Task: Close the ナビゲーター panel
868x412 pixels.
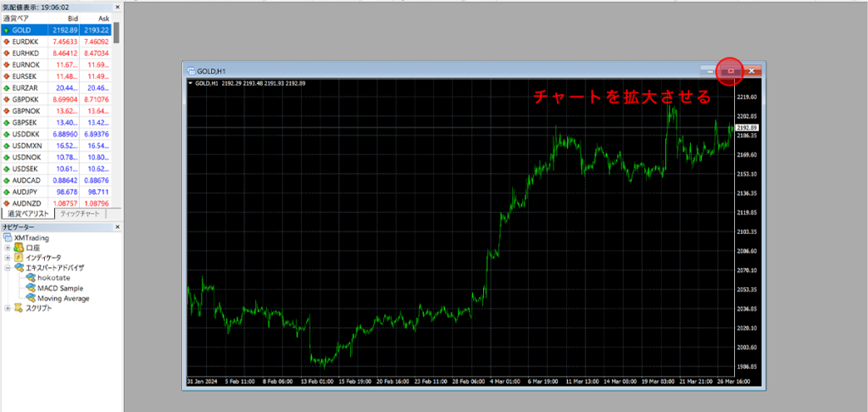Action: [x=117, y=227]
